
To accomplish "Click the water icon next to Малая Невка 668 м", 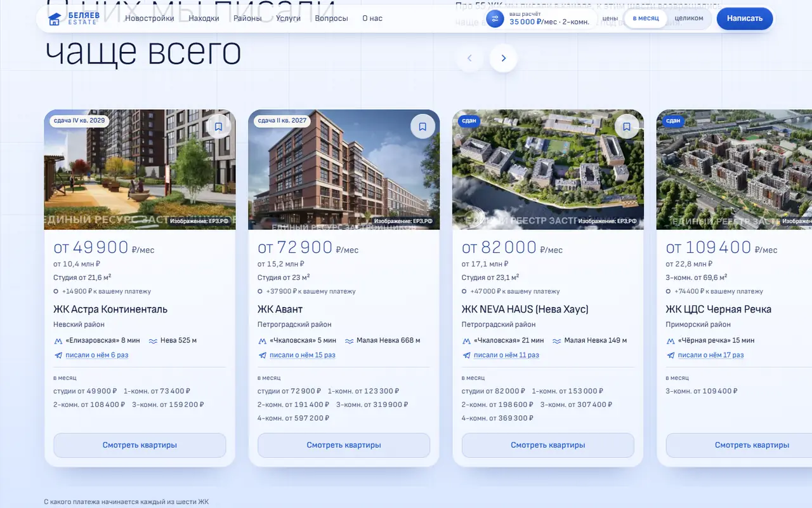I will coord(349,340).
